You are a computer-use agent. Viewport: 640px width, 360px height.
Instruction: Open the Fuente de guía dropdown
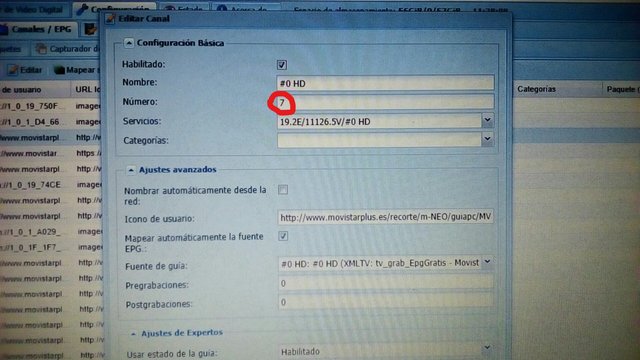coord(487,262)
